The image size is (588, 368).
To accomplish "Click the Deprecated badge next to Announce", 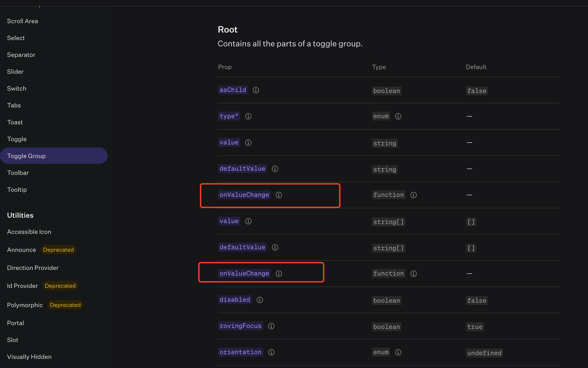I will (x=59, y=250).
